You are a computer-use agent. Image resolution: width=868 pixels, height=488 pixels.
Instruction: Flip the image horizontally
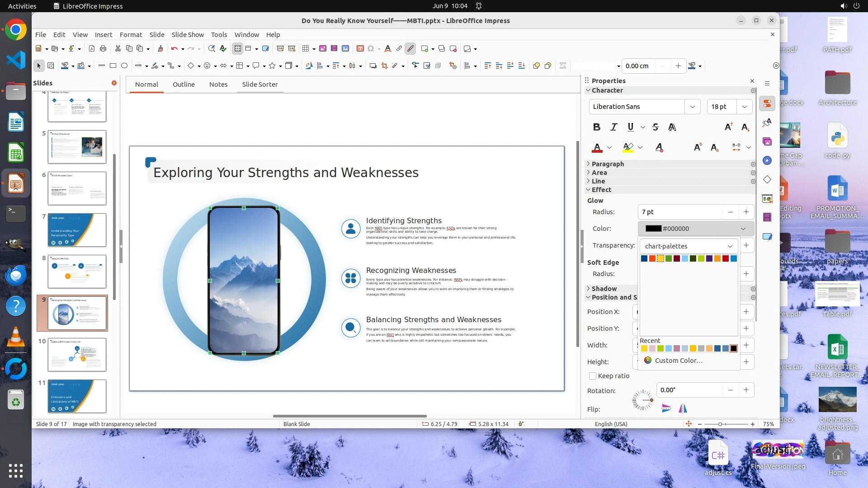(x=683, y=409)
